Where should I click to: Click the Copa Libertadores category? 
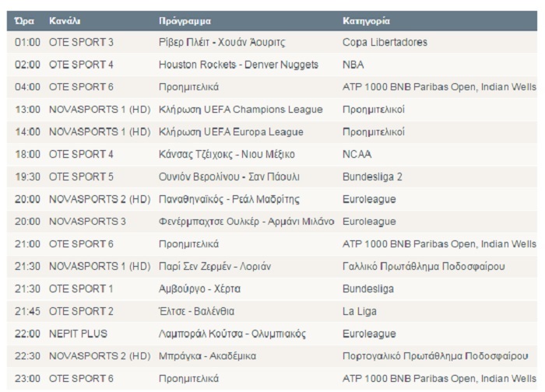point(385,42)
